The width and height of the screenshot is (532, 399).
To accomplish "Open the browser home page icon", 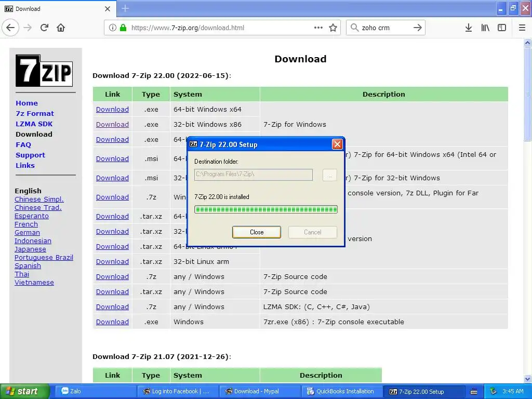I will pos(61,28).
